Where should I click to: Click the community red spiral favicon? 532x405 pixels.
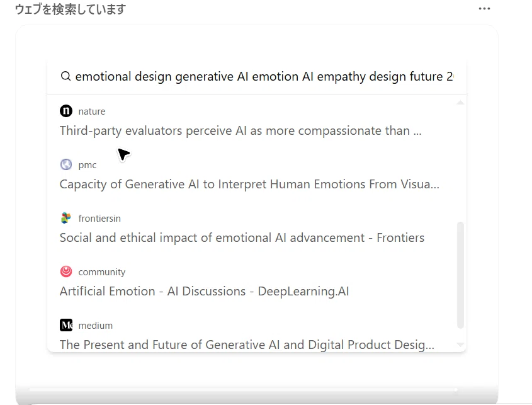66,271
